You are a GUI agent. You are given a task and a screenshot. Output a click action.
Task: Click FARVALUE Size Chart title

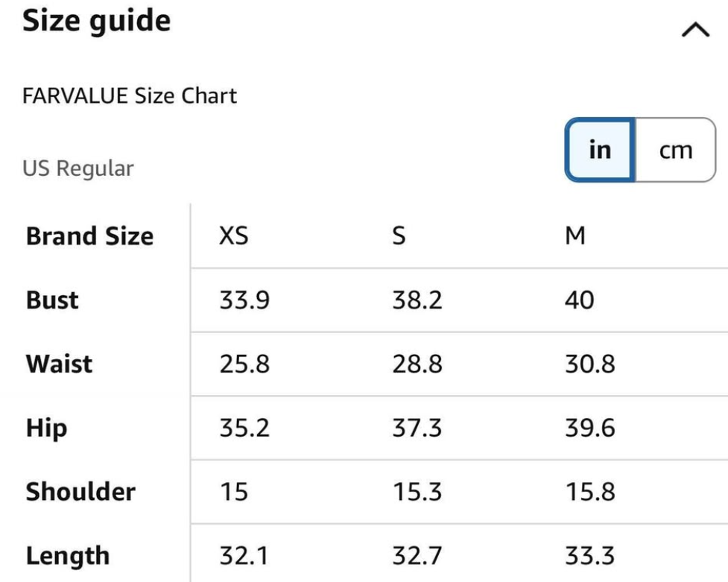coord(130,95)
